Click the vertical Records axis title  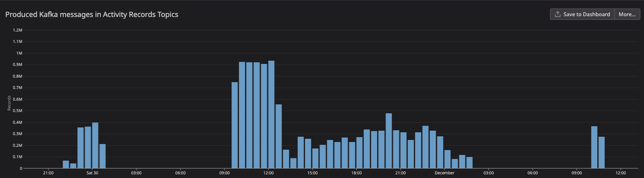coord(9,103)
